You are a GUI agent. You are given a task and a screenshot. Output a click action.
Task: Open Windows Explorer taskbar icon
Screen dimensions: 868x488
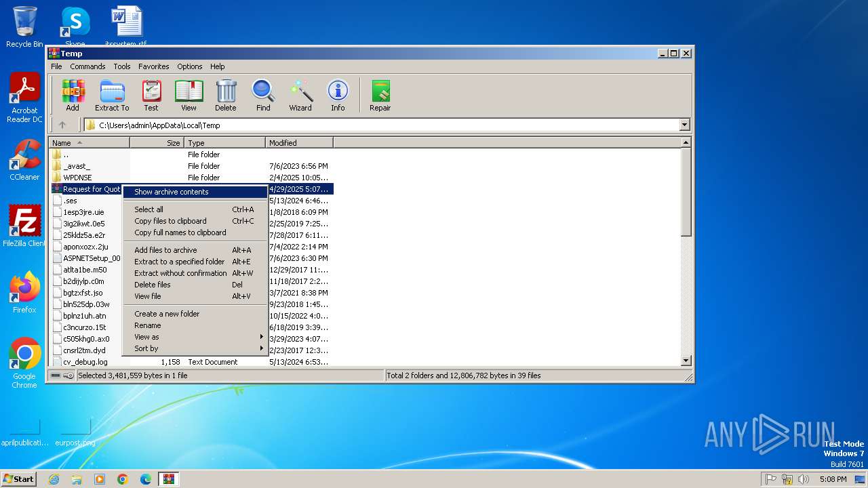click(x=77, y=479)
